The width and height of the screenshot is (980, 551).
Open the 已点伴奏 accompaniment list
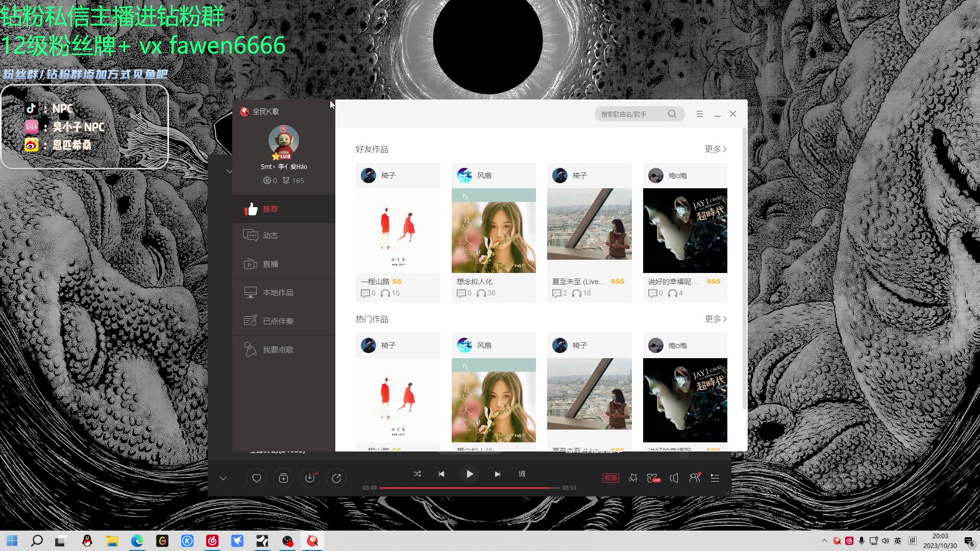[x=278, y=320]
